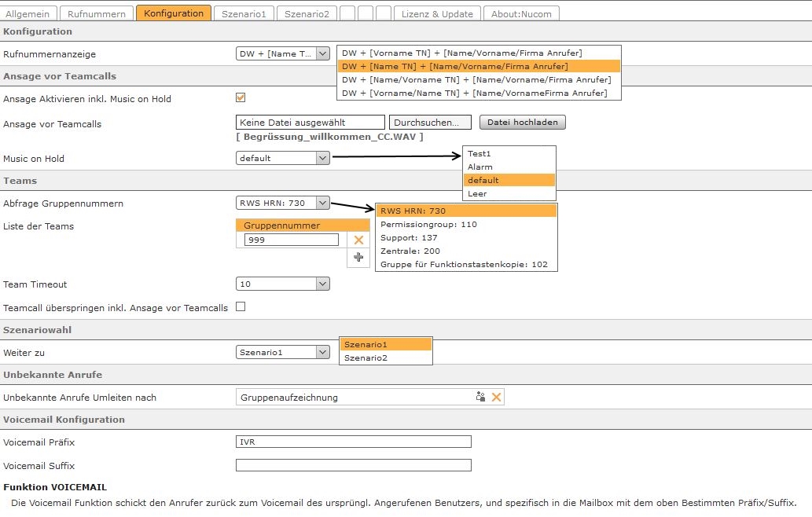Expand Abfrage Gruppennummern combo box
Image resolution: width=812 pixels, height=517 pixels.
283,203
